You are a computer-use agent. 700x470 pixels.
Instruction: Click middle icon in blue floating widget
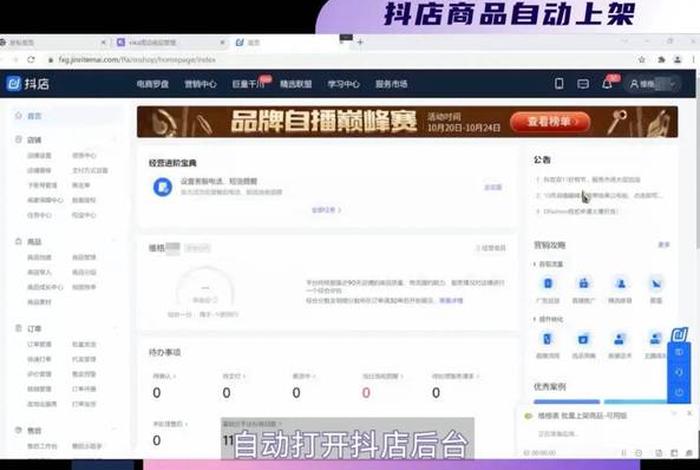coord(679,372)
